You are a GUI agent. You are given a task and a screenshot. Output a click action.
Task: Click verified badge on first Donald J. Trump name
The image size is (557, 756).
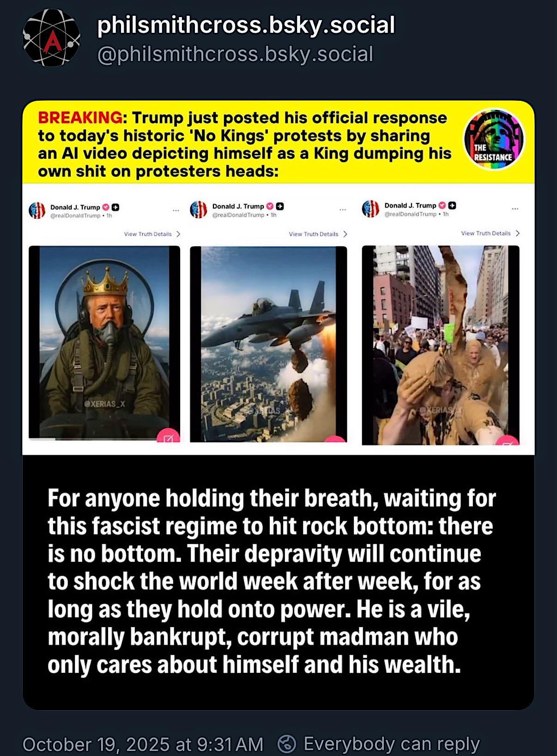(105, 207)
